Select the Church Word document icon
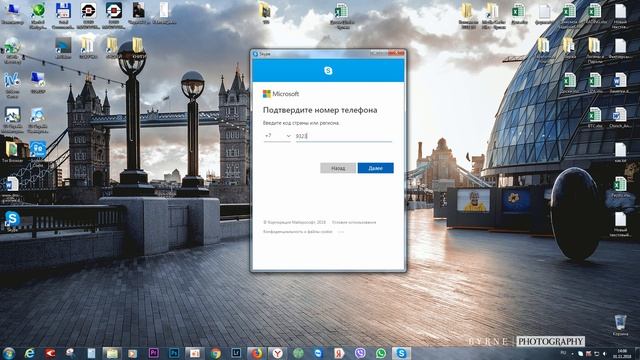 620,118
